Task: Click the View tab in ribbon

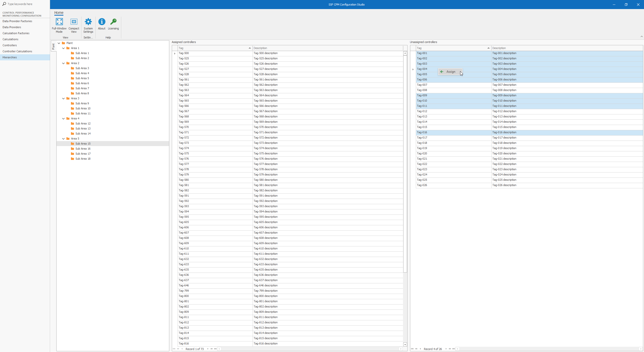Action: coord(65,37)
